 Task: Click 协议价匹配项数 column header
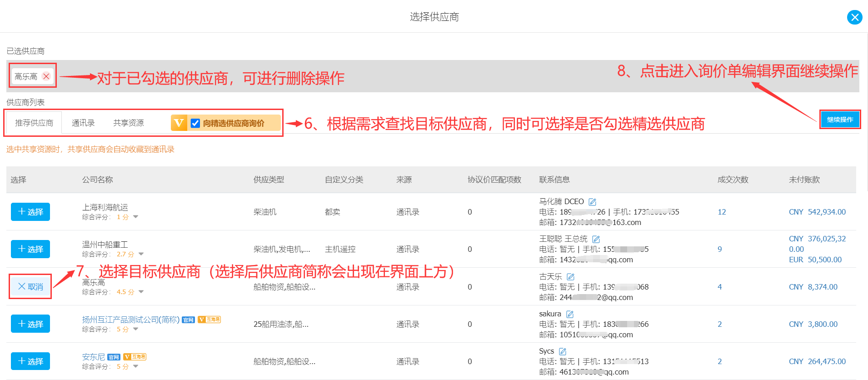(494, 180)
